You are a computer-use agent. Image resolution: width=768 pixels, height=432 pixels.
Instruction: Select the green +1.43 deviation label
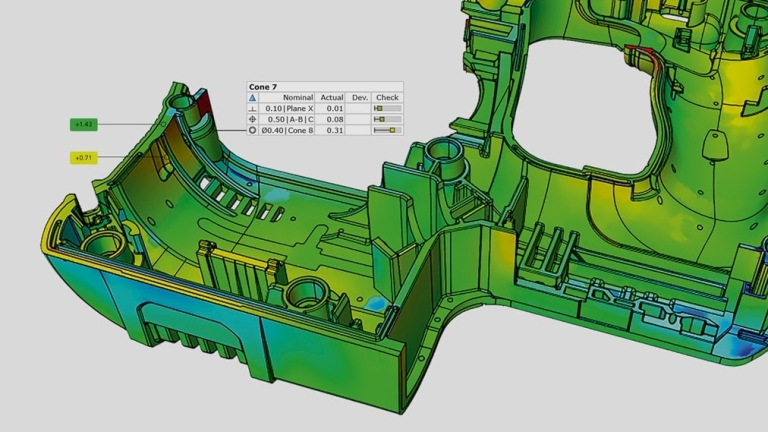tap(83, 124)
